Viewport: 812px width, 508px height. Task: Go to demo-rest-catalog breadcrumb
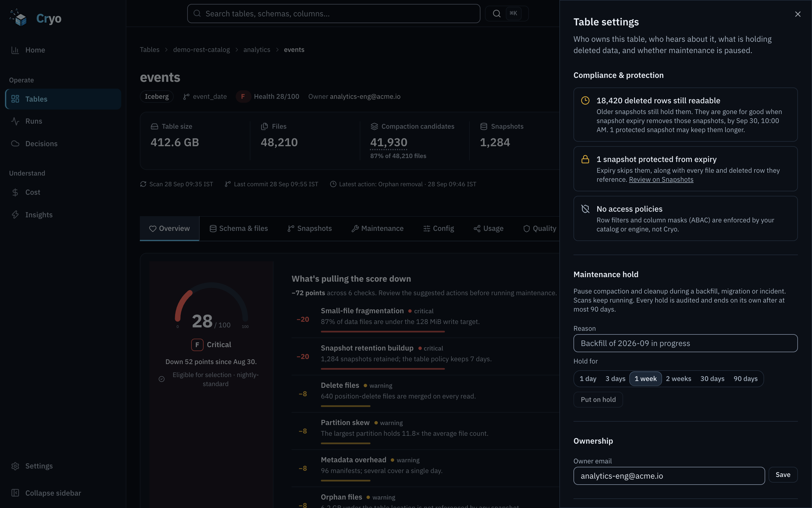[x=201, y=50]
